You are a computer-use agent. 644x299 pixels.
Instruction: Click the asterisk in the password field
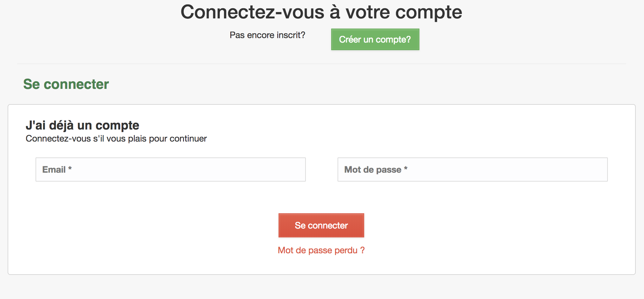406,169
